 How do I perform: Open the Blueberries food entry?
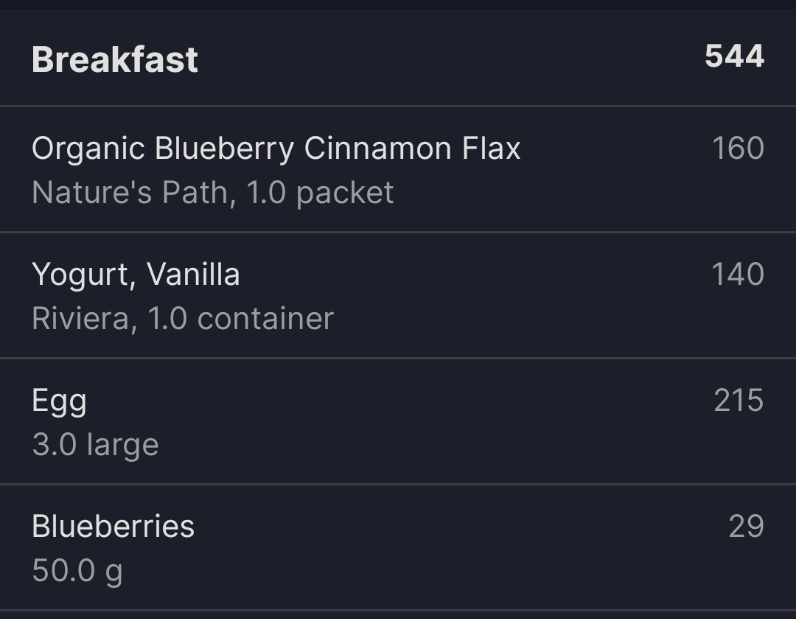pos(113,527)
